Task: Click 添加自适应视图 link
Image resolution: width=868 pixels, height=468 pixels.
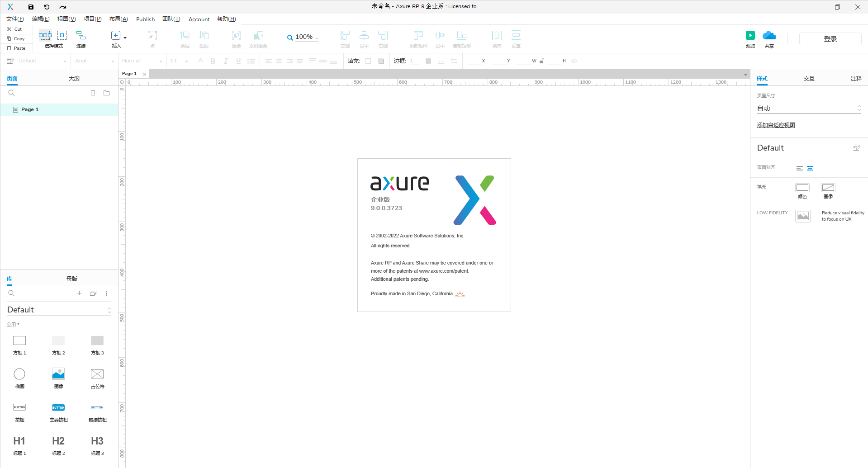Action: (x=776, y=125)
